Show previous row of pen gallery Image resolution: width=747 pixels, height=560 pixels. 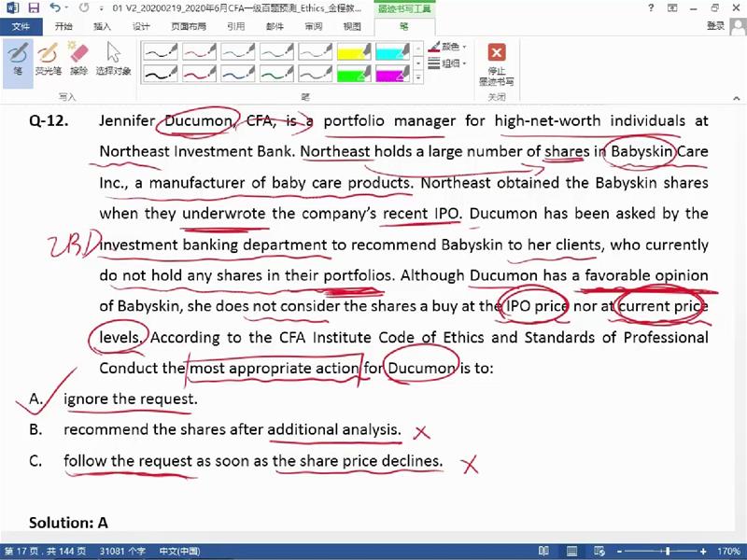pos(417,49)
